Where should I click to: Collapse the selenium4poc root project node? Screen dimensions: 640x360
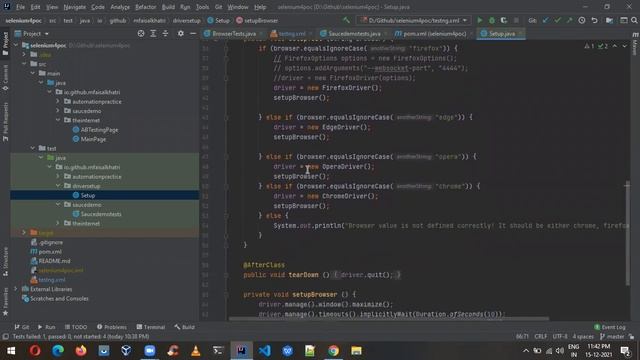click(16, 45)
